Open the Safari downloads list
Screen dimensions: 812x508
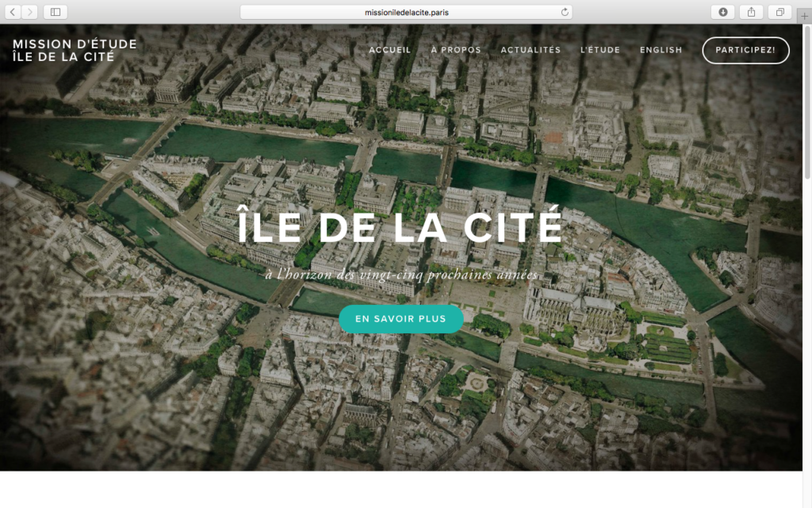click(723, 12)
